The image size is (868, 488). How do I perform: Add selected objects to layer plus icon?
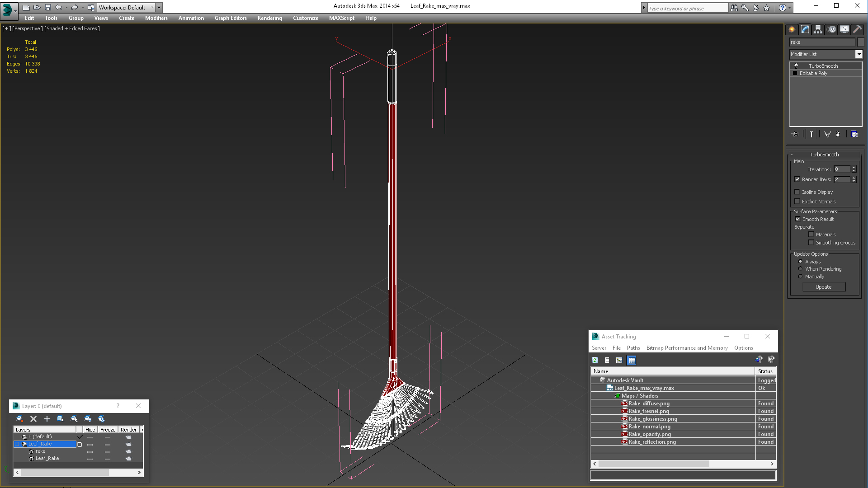[47, 419]
